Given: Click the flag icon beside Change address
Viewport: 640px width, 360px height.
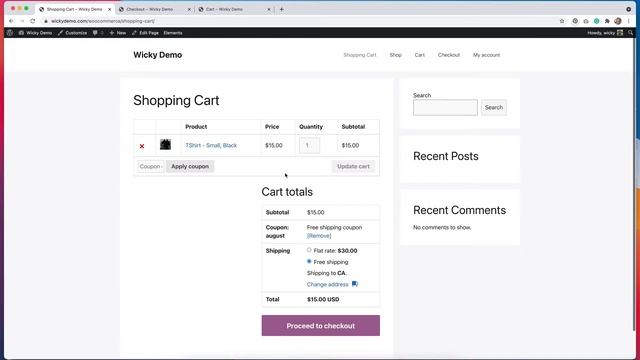Looking at the screenshot, I should point(355,284).
